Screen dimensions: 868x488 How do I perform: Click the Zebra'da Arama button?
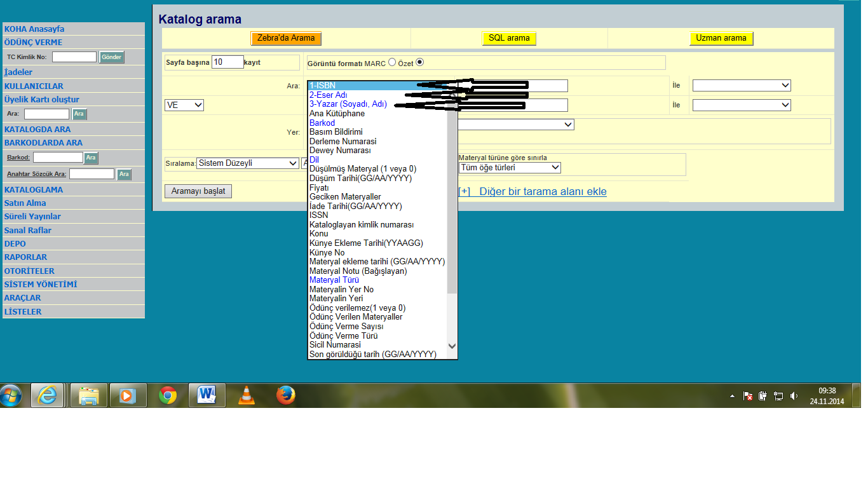tap(286, 38)
